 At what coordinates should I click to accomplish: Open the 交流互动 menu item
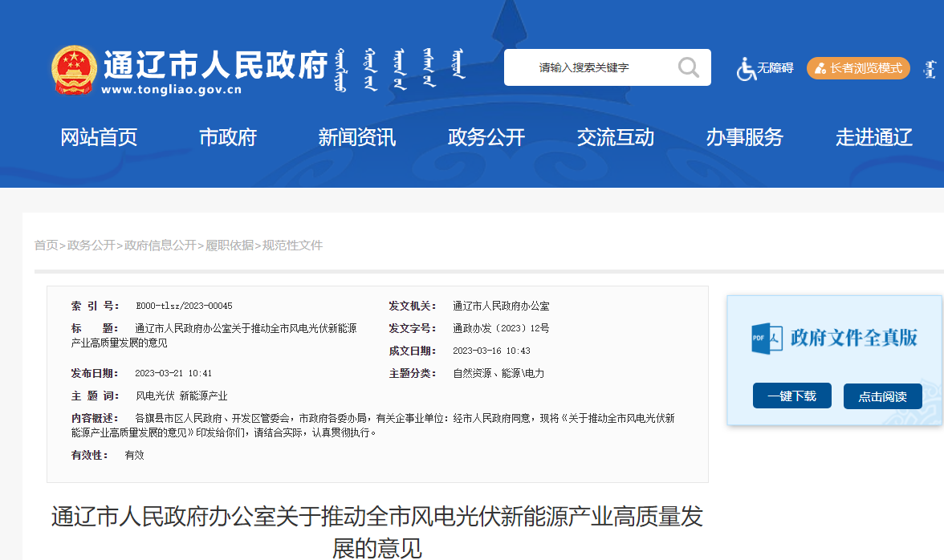pyautogui.click(x=615, y=138)
